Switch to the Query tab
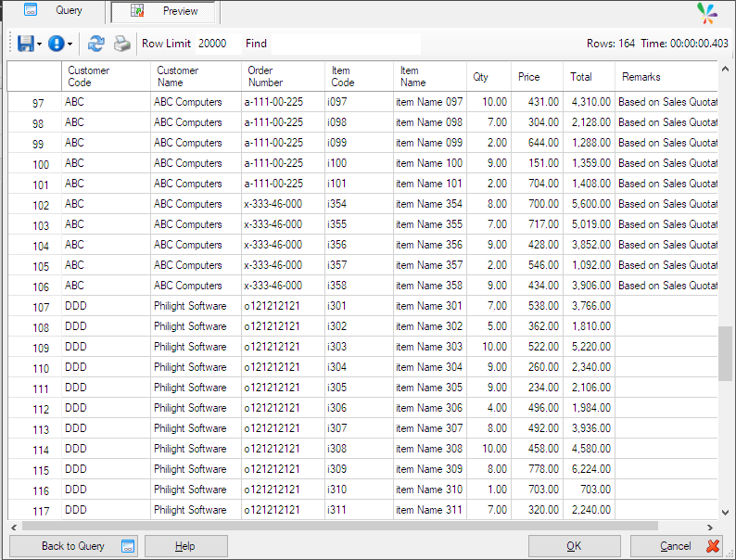Image resolution: width=736 pixels, height=560 pixels. tap(55, 10)
